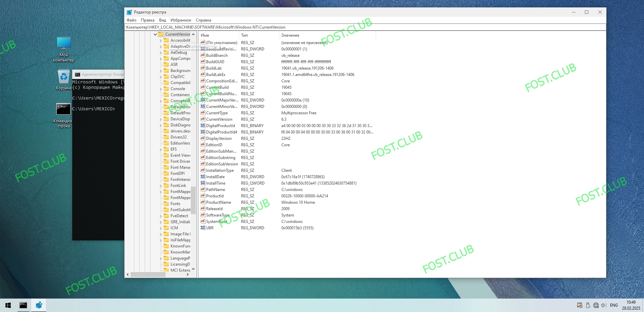Click the tree horizontal scrollbar thumb
Image resolution: width=644 pixels, height=312 pixels.
click(x=148, y=274)
